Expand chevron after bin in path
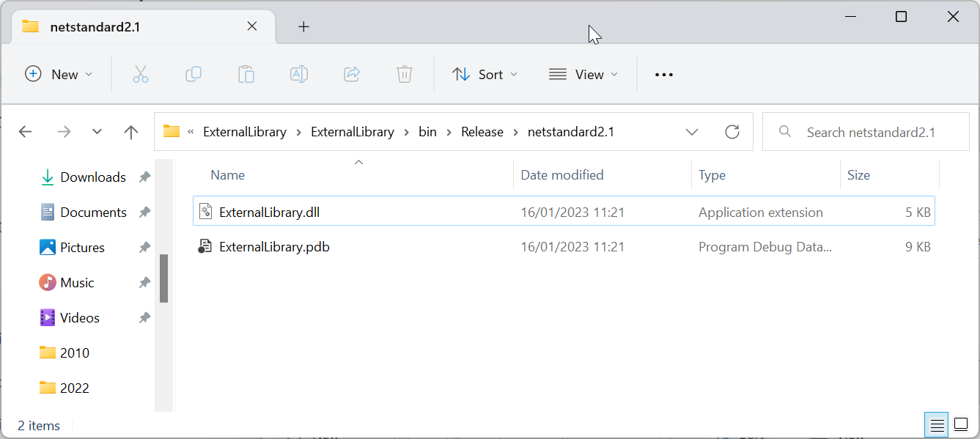The height and width of the screenshot is (439, 980). 449,132
